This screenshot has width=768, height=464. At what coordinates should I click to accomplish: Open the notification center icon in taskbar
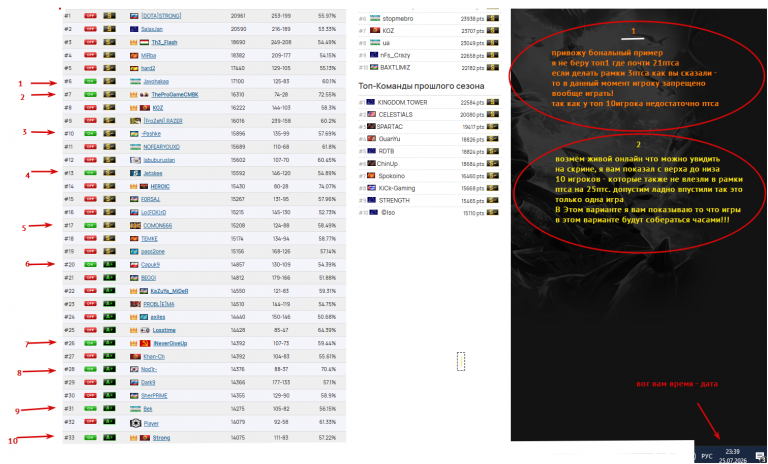pyautogui.click(x=760, y=456)
